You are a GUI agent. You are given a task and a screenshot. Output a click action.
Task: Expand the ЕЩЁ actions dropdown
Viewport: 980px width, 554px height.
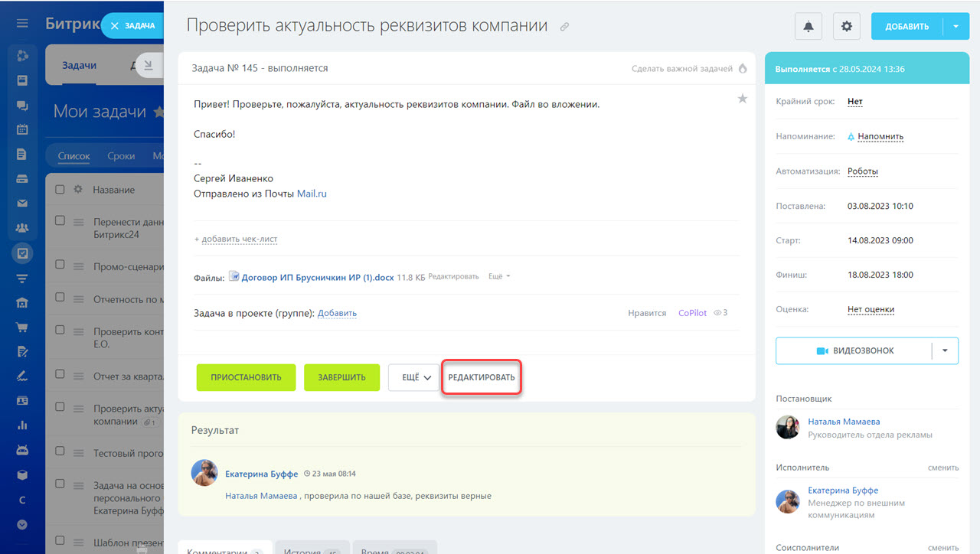pyautogui.click(x=413, y=377)
